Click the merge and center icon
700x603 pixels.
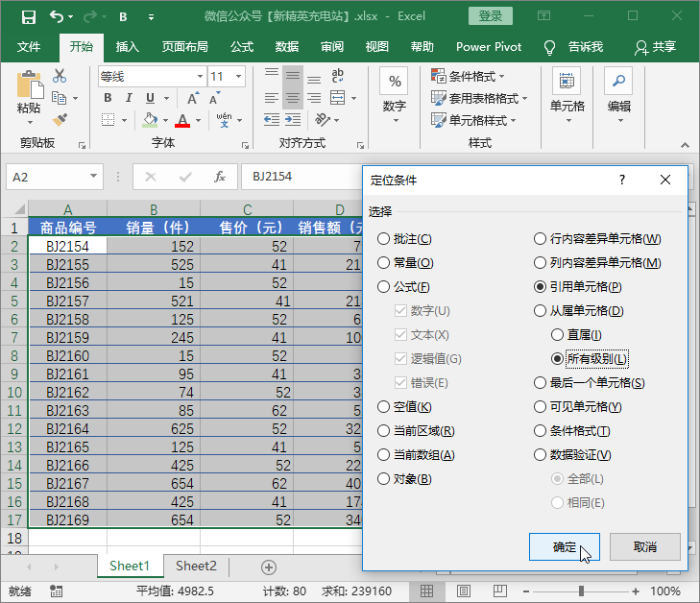[337, 98]
